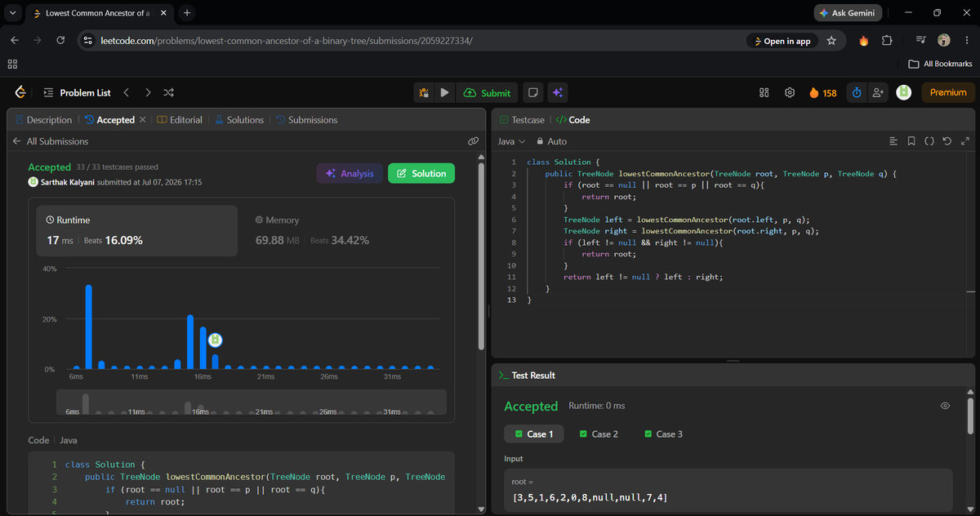This screenshot has height=516, width=980.
Task: Click Ask Gemini button
Action: (x=849, y=13)
